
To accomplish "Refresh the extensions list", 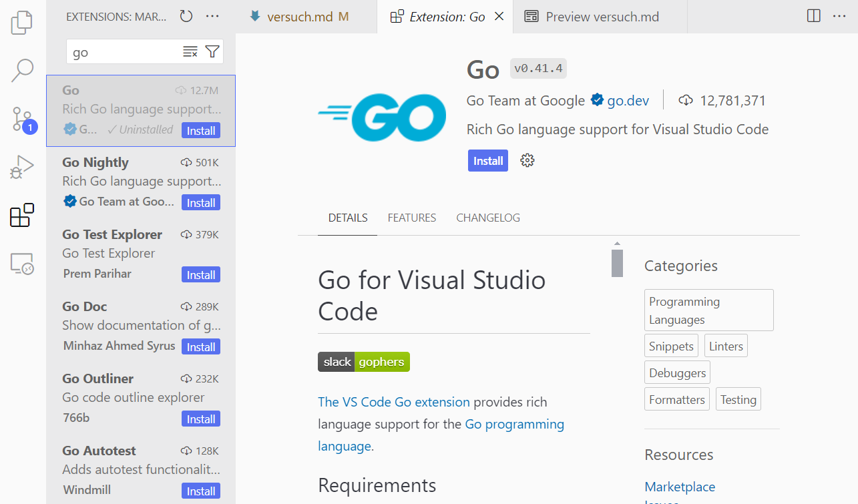I will click(186, 17).
